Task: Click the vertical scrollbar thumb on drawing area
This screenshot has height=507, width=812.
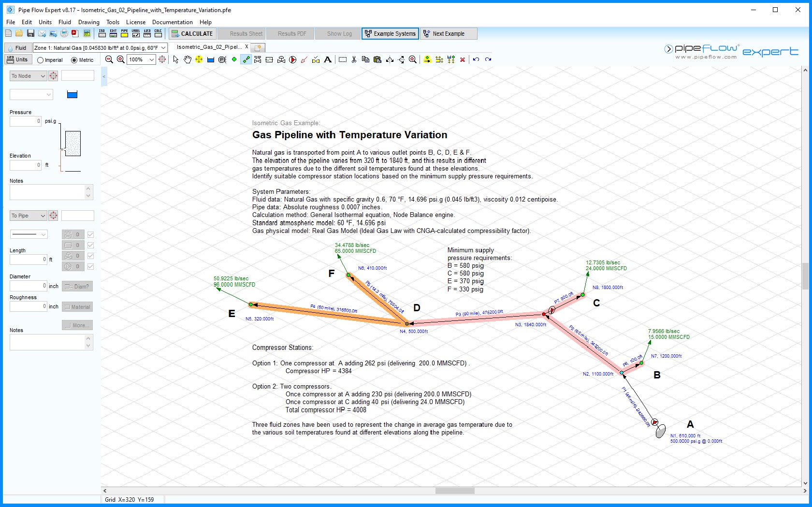Action: click(x=805, y=275)
